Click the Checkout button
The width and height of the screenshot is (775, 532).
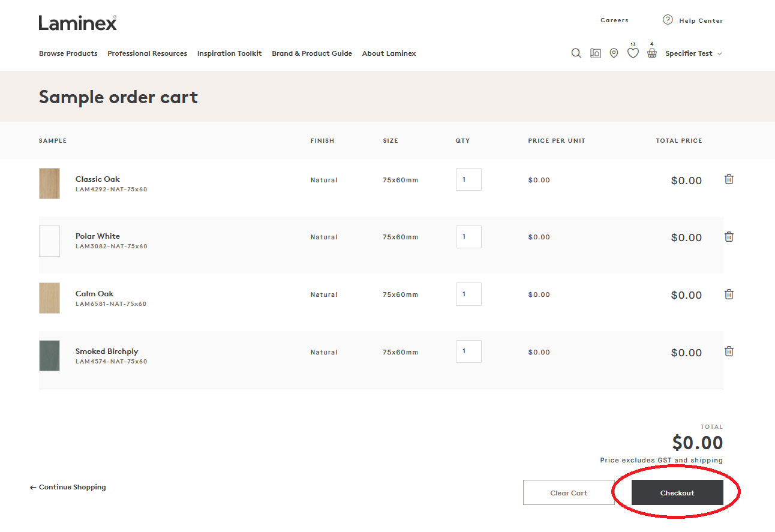677,492
